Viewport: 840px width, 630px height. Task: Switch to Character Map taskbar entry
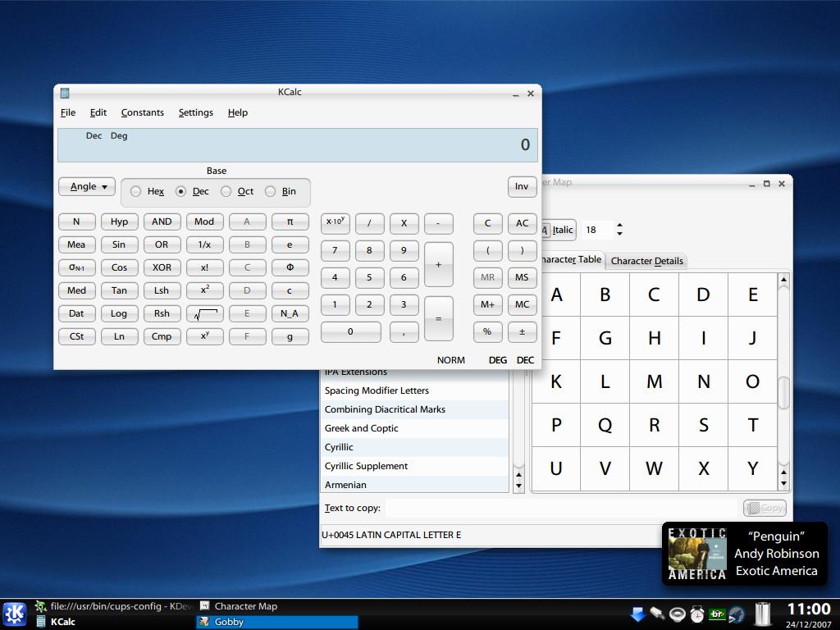coord(277,606)
